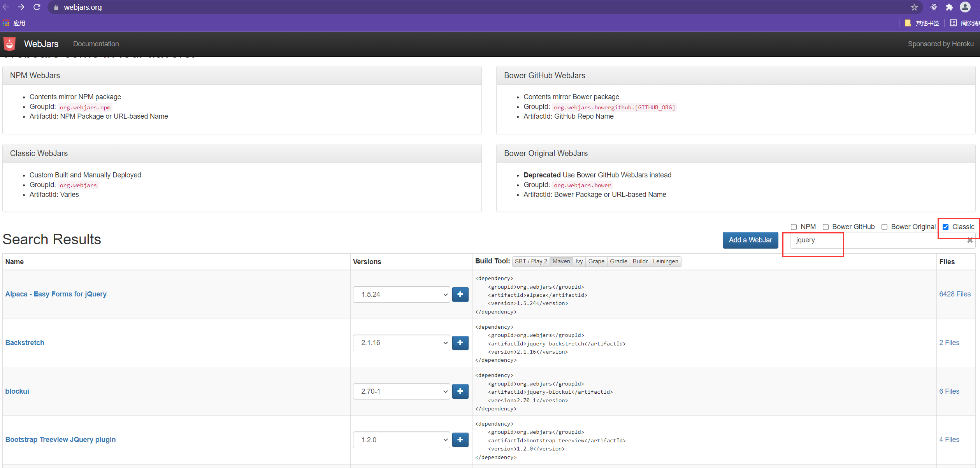The height and width of the screenshot is (468, 980).
Task: Click the plus button for Alpaca 1.5.24
Action: tap(460, 294)
